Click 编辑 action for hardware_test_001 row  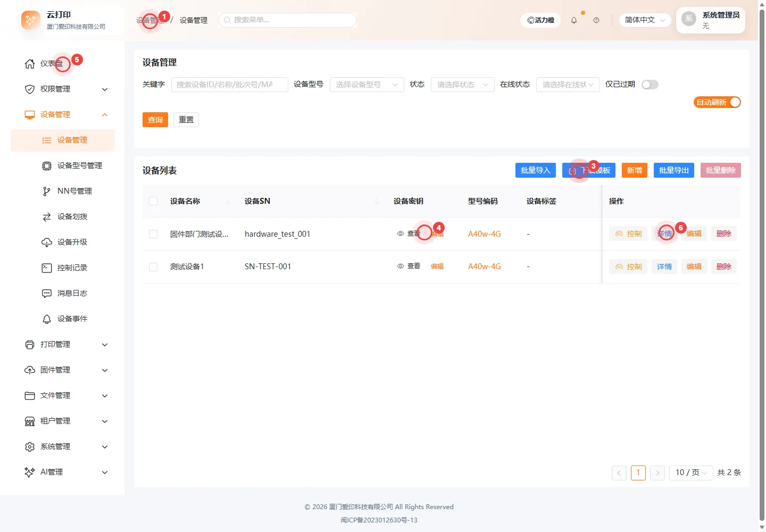pos(694,234)
